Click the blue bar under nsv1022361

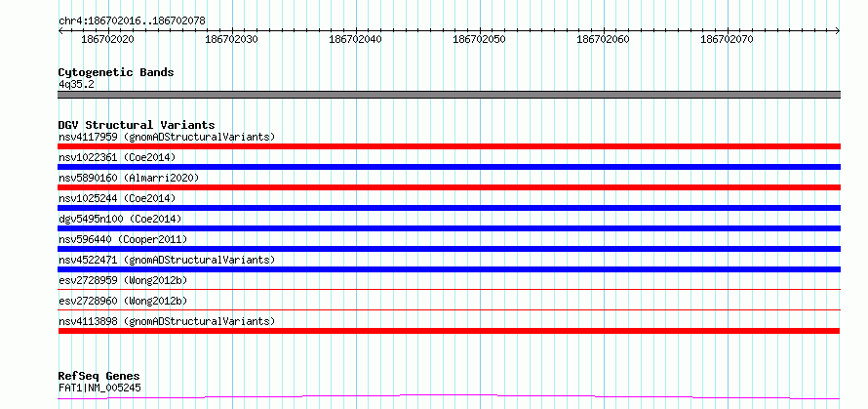click(x=449, y=167)
